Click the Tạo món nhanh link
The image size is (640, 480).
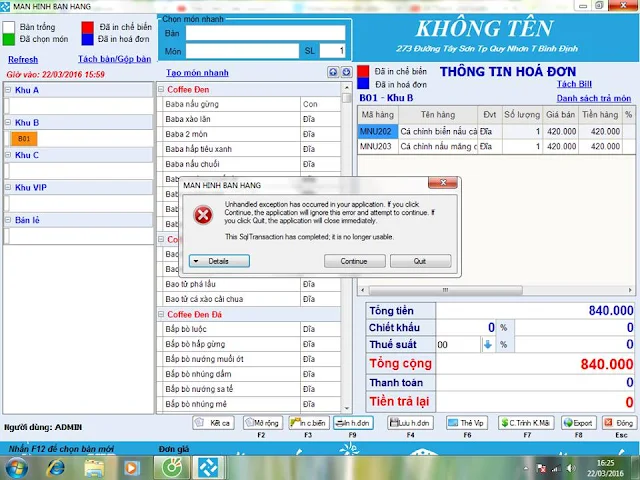tap(197, 73)
